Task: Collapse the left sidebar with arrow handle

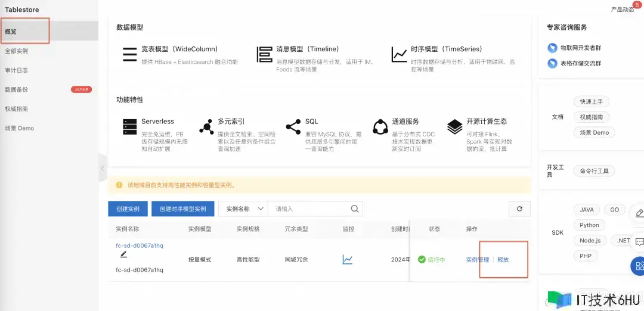Action: tap(103, 169)
